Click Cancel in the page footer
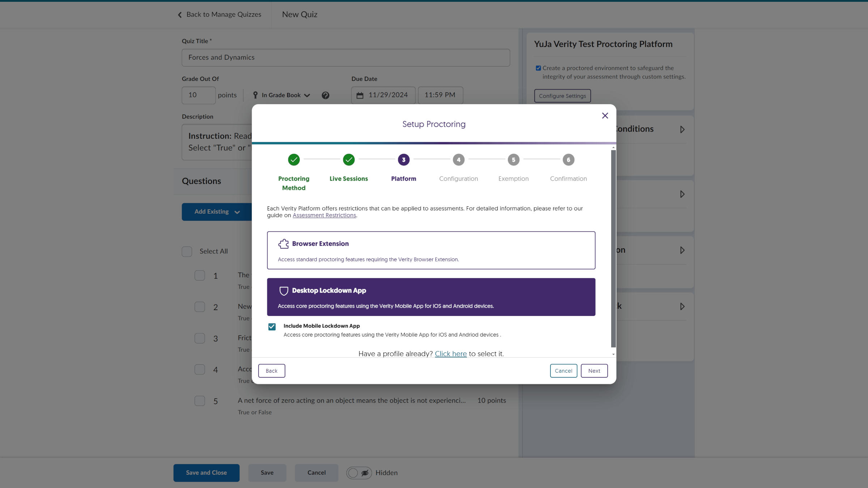 tap(316, 473)
